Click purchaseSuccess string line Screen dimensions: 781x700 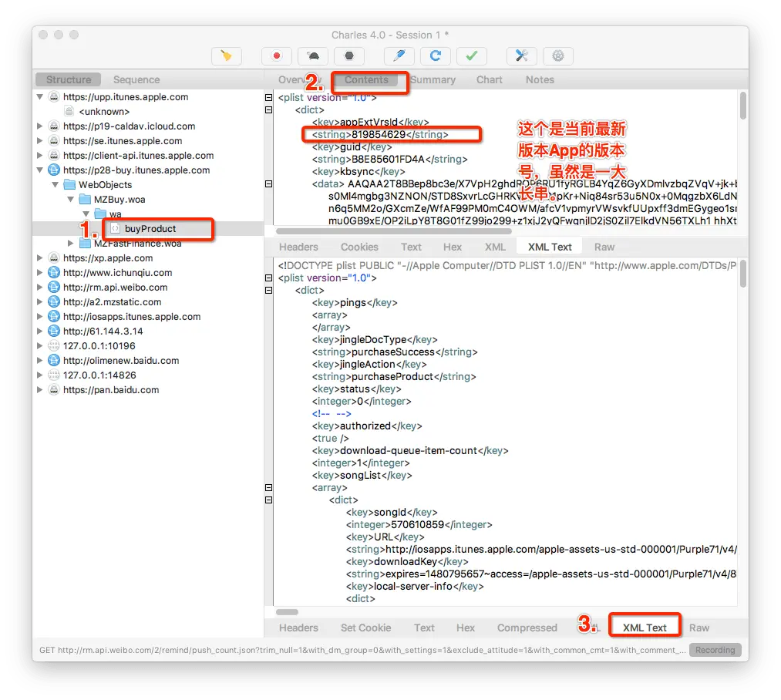coord(395,352)
